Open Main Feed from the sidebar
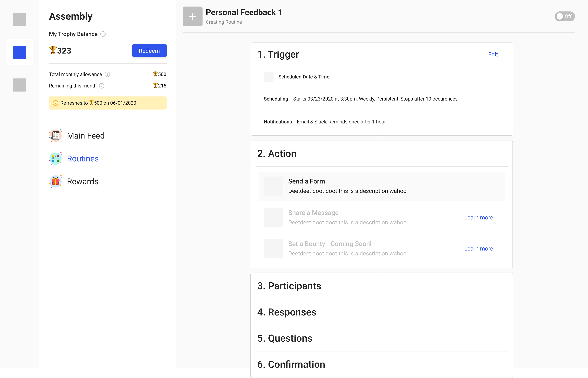Image resolution: width=588 pixels, height=378 pixels. pos(86,136)
